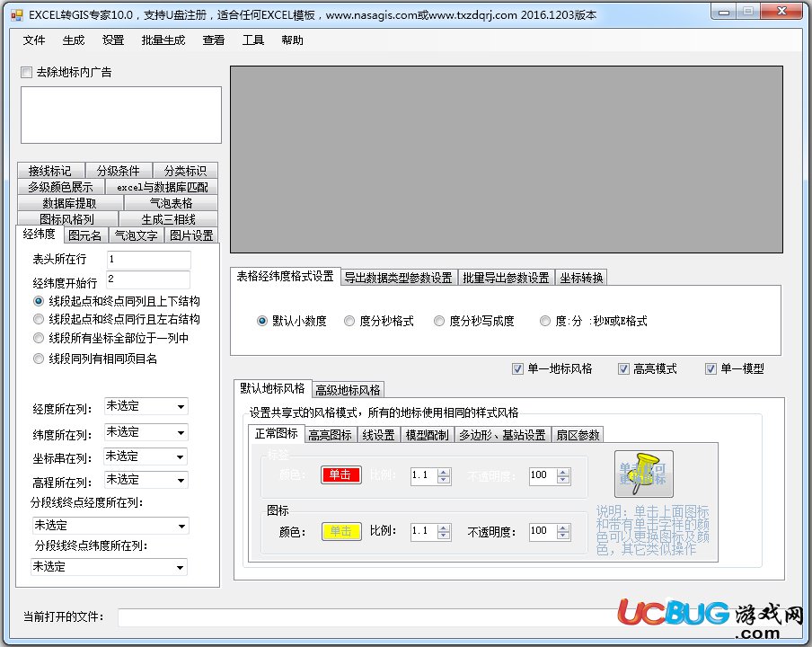The height and width of the screenshot is (647, 812).
Task: Enable 去除地标内广告 checkbox
Action: tap(26, 72)
